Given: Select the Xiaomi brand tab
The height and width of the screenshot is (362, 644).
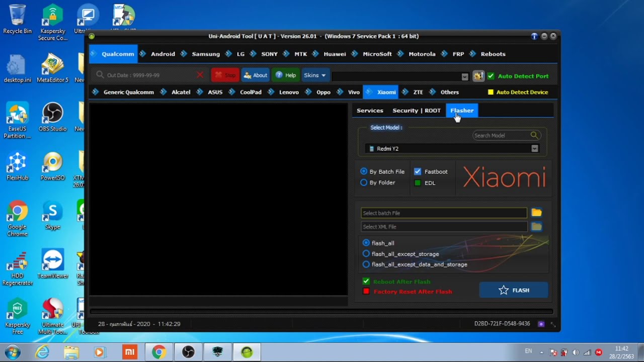Looking at the screenshot, I should click(x=381, y=92).
